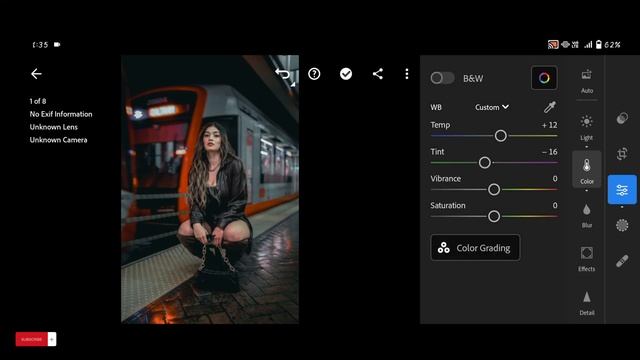Toggle the B&W switch
Viewport: 640px width, 360px height.
(442, 78)
